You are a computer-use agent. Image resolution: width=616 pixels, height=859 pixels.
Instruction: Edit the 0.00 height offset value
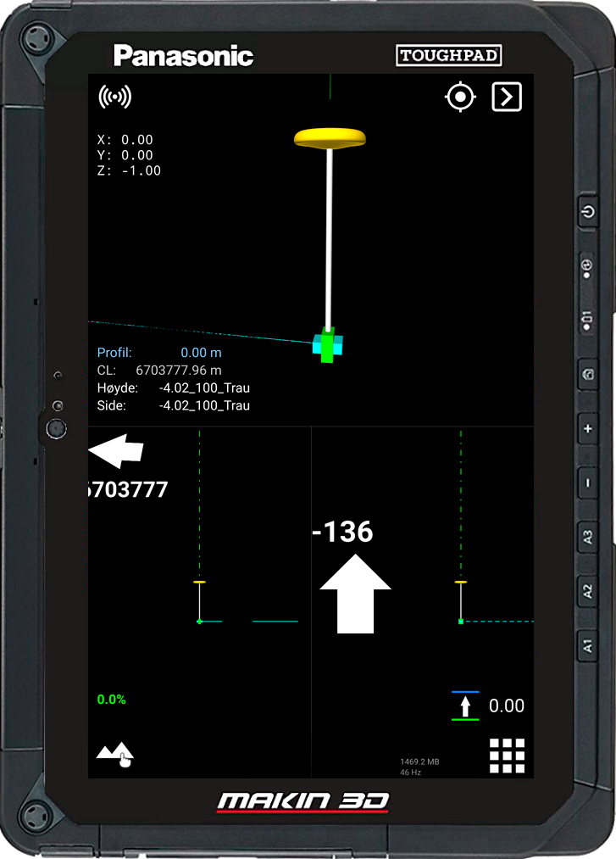click(507, 706)
